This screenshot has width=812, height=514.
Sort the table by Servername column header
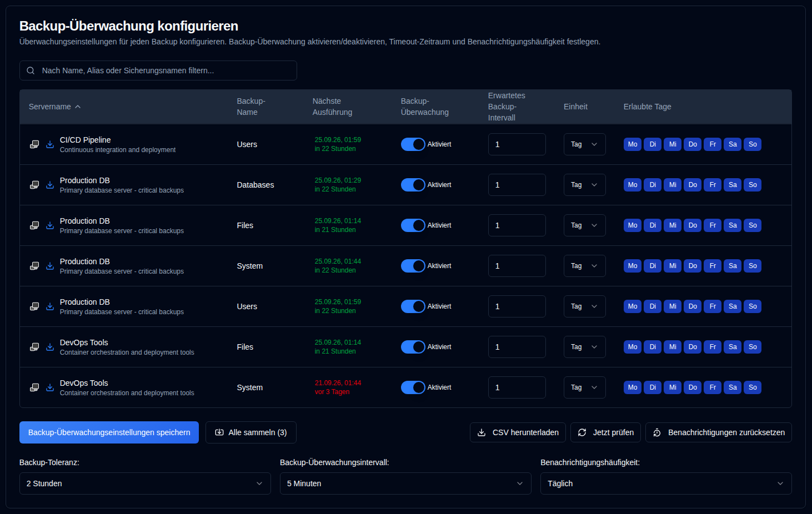click(x=55, y=107)
